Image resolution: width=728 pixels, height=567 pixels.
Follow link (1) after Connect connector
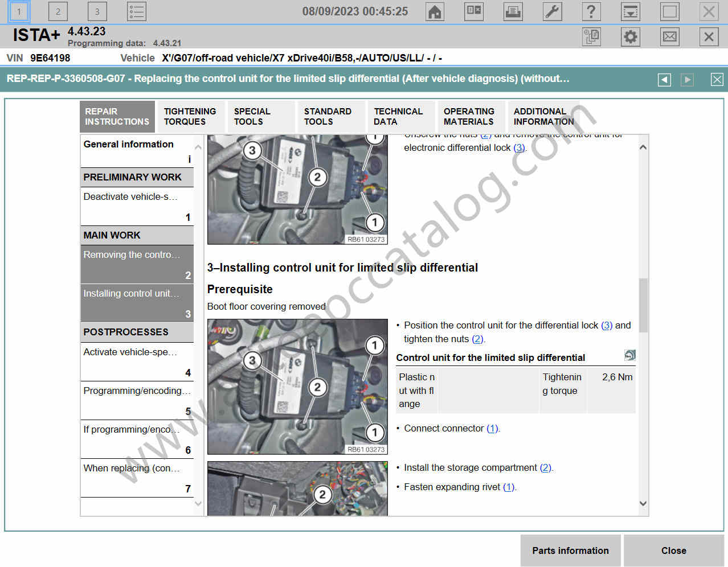(492, 428)
